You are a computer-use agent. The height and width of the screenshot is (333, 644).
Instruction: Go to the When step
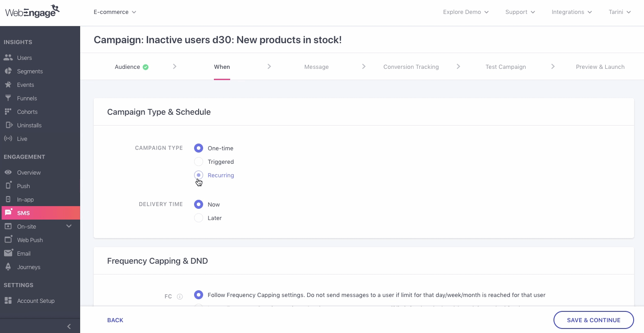pos(222,67)
